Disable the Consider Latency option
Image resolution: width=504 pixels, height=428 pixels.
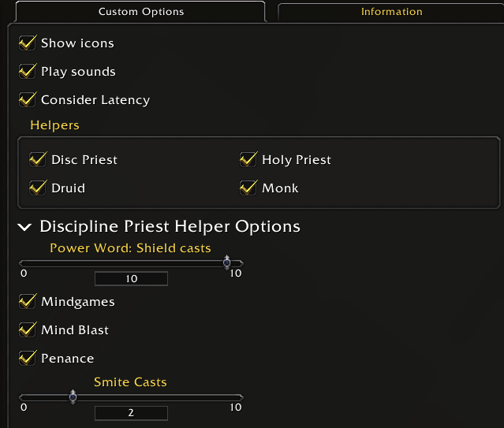coord(28,100)
